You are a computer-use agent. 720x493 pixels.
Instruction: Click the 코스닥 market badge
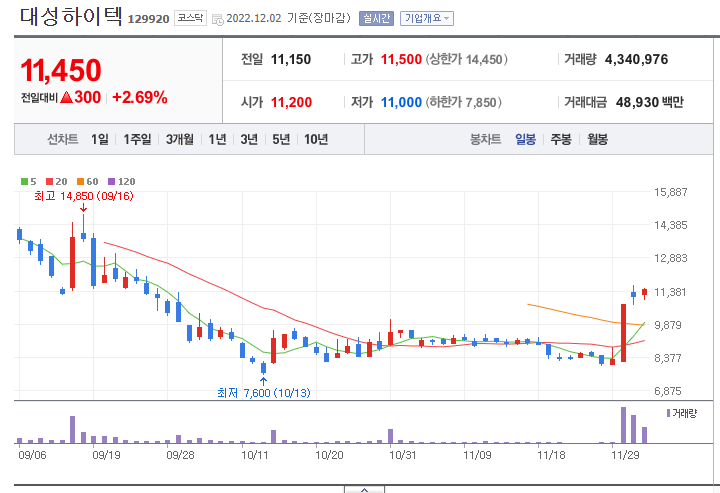pos(190,18)
